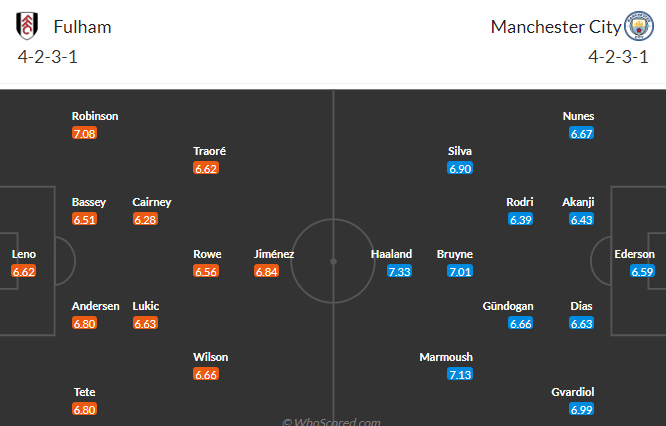This screenshot has width=666, height=426.
Task: Click the Manchester City club crest icon
Action: [639, 26]
